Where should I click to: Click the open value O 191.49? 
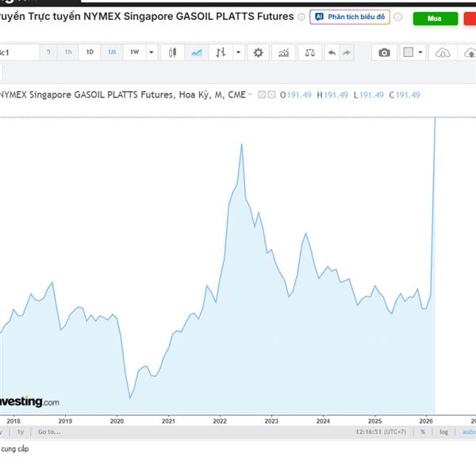(x=296, y=95)
